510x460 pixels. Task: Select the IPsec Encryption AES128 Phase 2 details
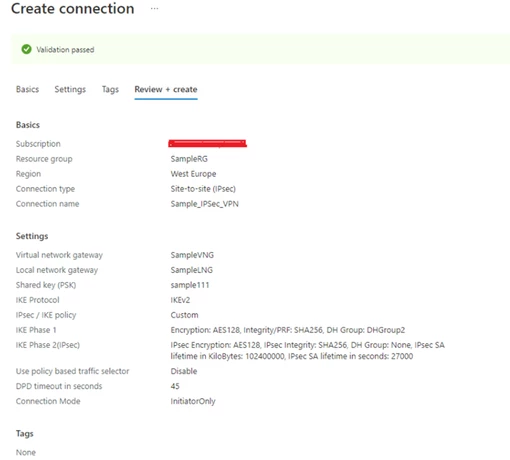[308, 351]
